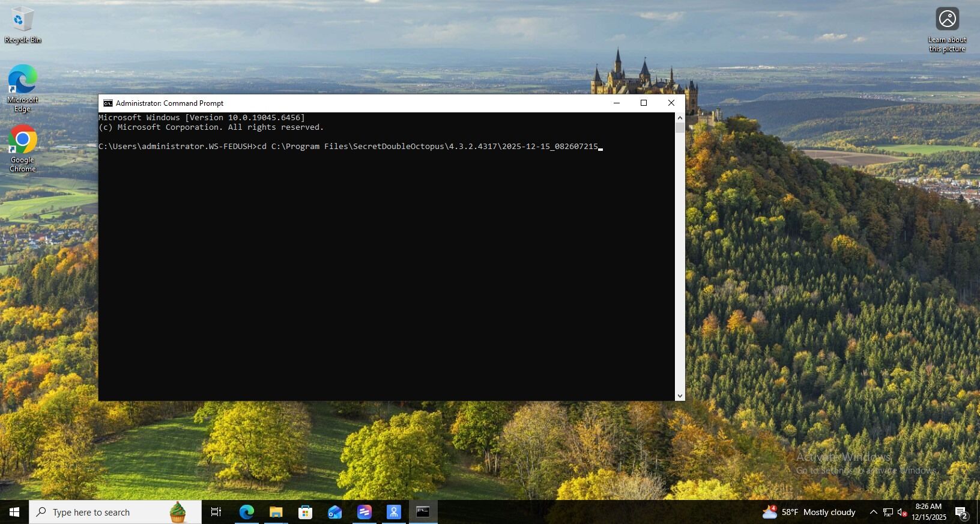Viewport: 980px width, 524px height.
Task: Select the Command Prompt taskbar button
Action: (423, 512)
